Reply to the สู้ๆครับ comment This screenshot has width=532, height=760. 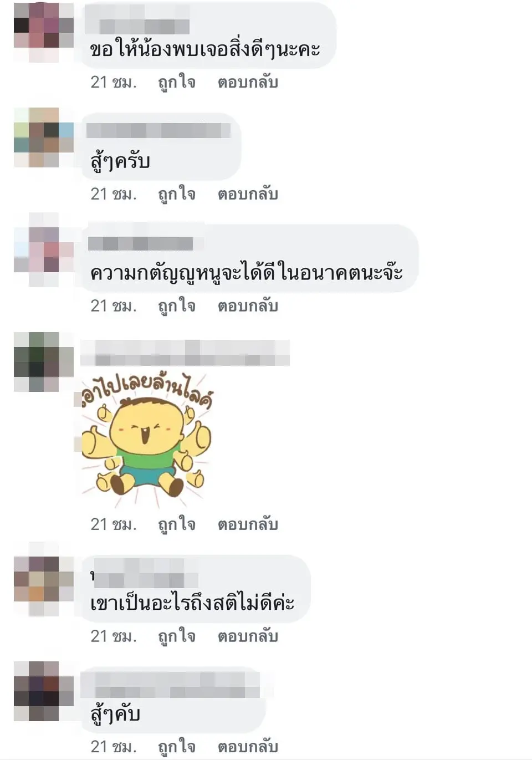[x=248, y=195]
